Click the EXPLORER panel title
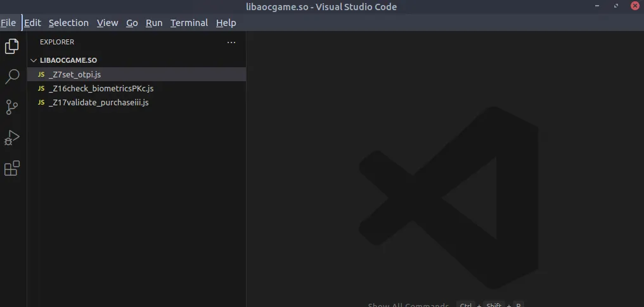644x307 pixels. tap(57, 42)
